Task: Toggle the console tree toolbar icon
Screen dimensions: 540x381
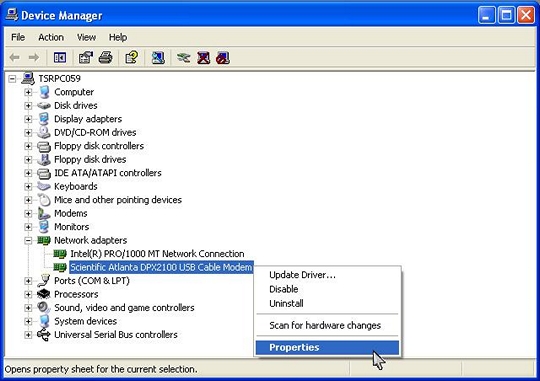Action: click(60, 58)
